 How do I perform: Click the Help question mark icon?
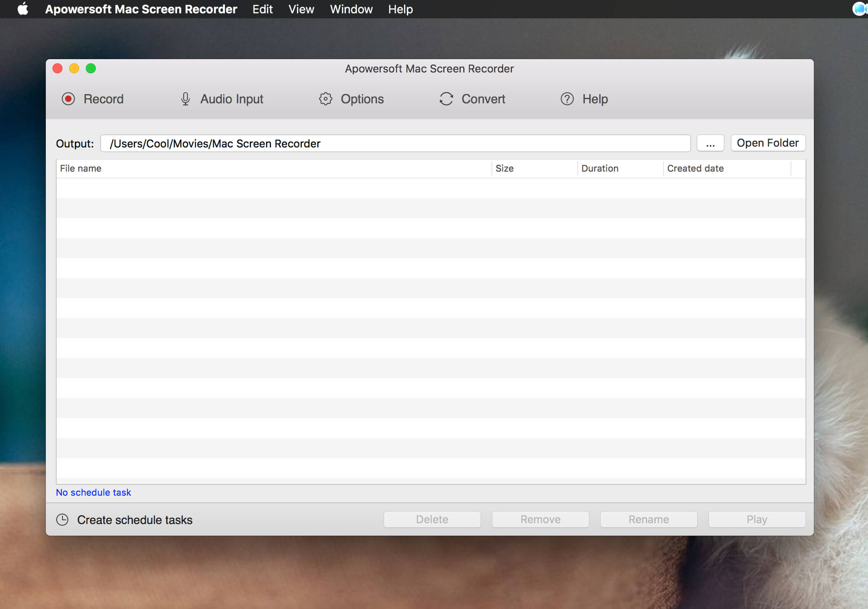[567, 99]
